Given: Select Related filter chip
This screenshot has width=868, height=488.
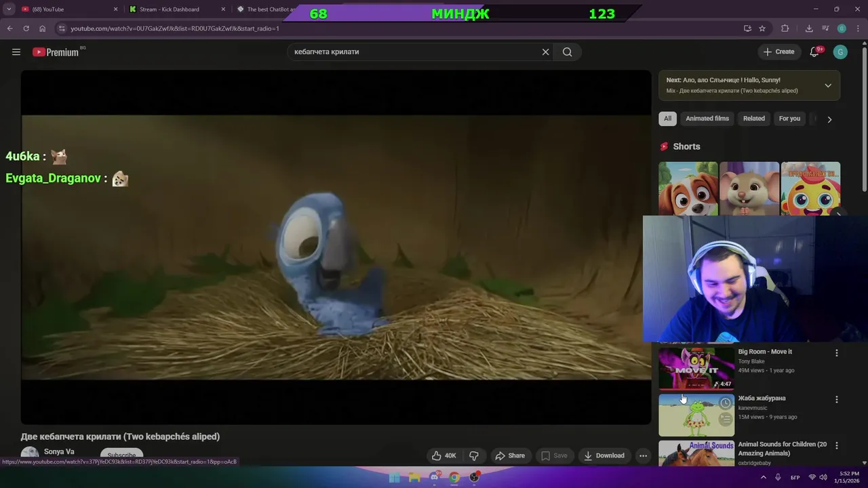Looking at the screenshot, I should 753,119.
